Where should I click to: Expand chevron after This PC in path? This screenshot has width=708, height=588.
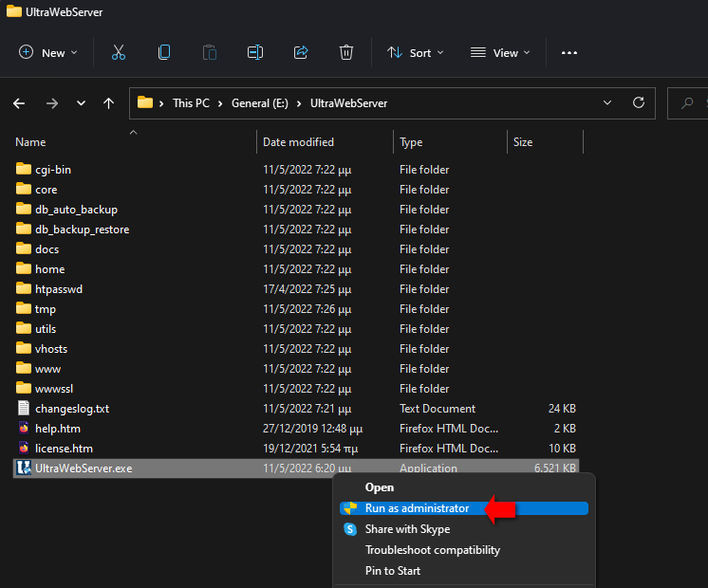[x=220, y=103]
